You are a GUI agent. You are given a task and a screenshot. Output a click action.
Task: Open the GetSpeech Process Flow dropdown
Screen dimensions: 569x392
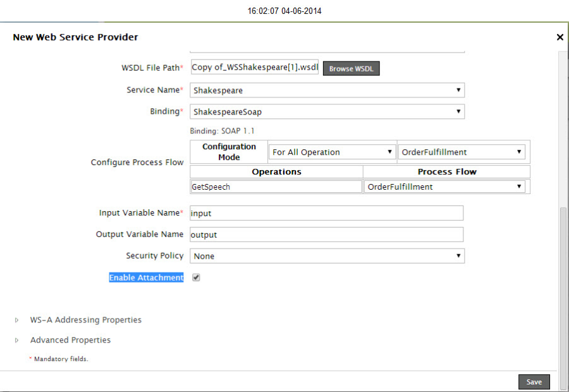click(444, 187)
